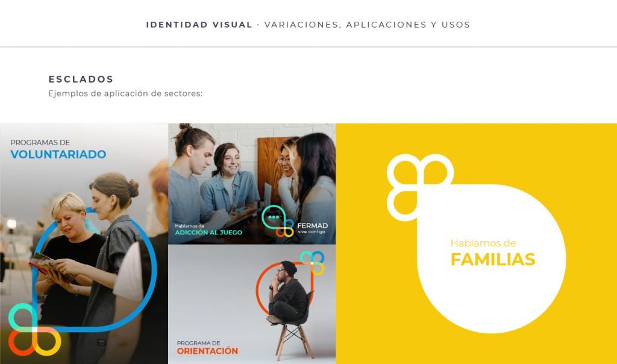Select the teal speech bubble logo icon
Screen dimensions: 617x364
[x=274, y=217]
